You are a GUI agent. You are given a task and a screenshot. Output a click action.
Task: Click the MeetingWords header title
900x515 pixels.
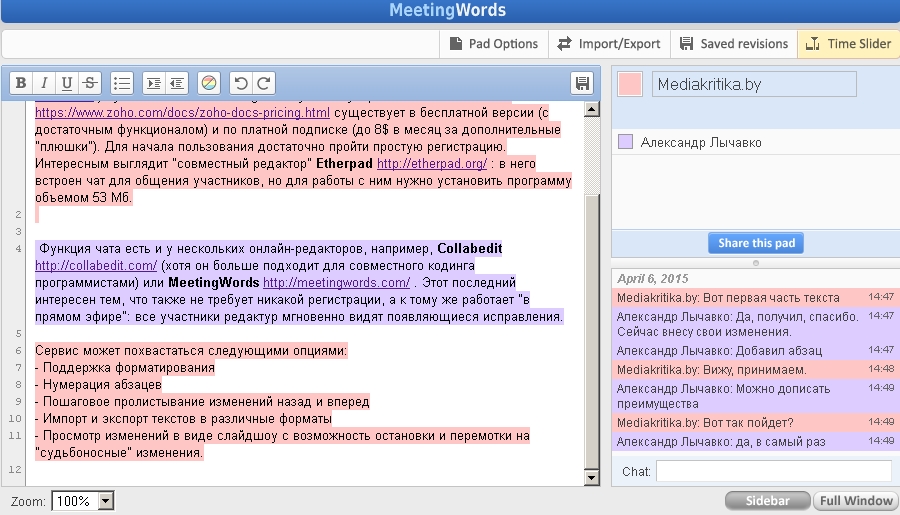447,10
